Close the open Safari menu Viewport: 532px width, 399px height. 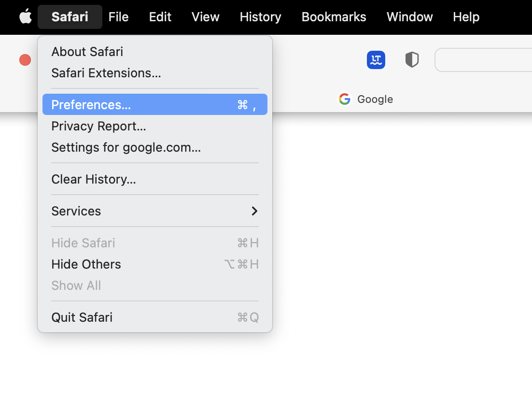70,17
